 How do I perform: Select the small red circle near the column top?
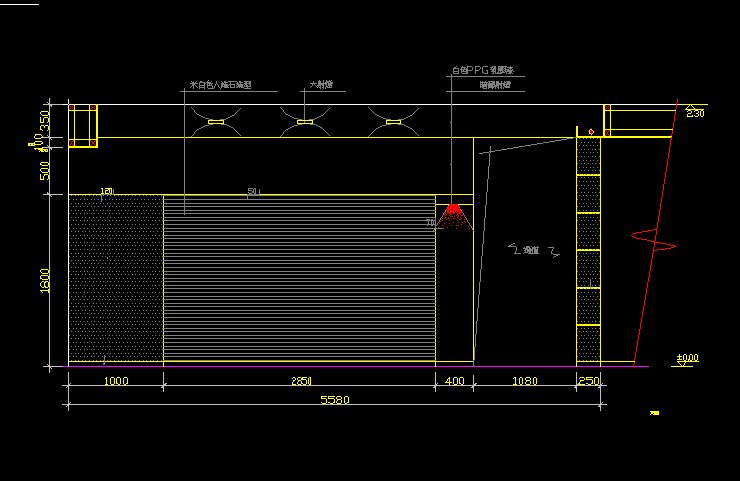pyautogui.click(x=591, y=131)
